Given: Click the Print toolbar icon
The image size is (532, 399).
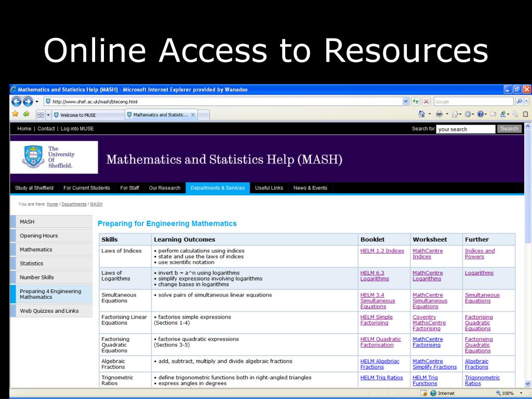Looking at the screenshot, I should [x=439, y=114].
